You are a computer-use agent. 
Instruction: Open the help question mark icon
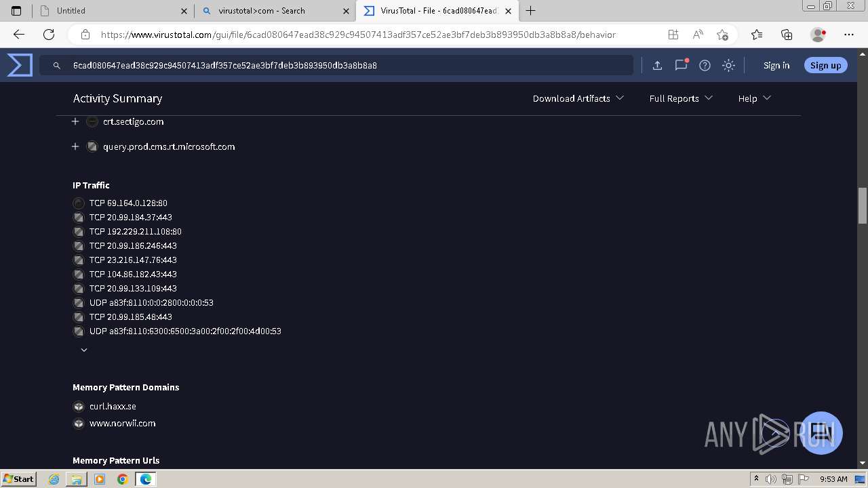click(x=705, y=65)
